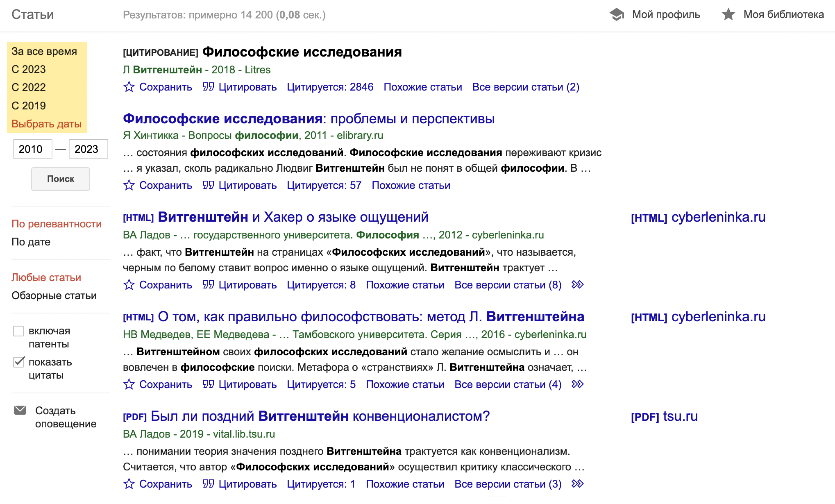Click the save star icon for 'Был ли поздний Витгенштейн' result
Viewport: 835px width, 504px height.
[x=129, y=484]
